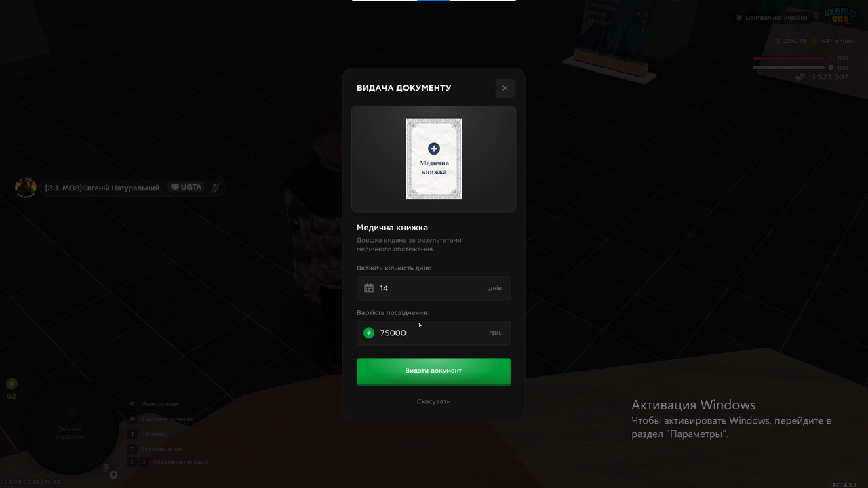Click the Скасувати link
The width and height of the screenshot is (868, 488).
point(433,401)
